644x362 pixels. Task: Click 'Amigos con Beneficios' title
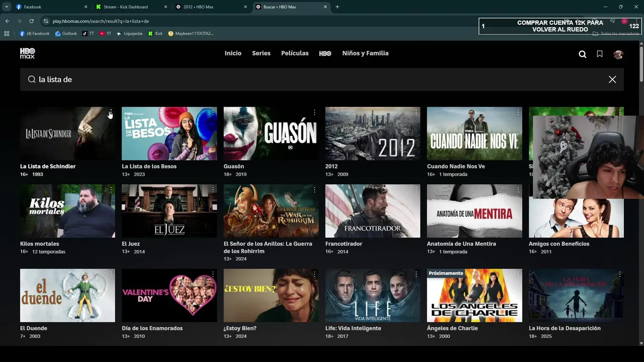(x=559, y=244)
